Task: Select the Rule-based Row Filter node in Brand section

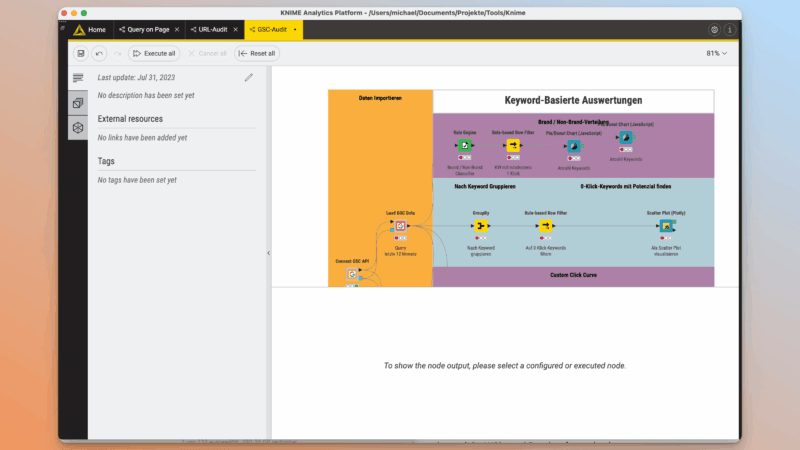Action: coord(513,145)
